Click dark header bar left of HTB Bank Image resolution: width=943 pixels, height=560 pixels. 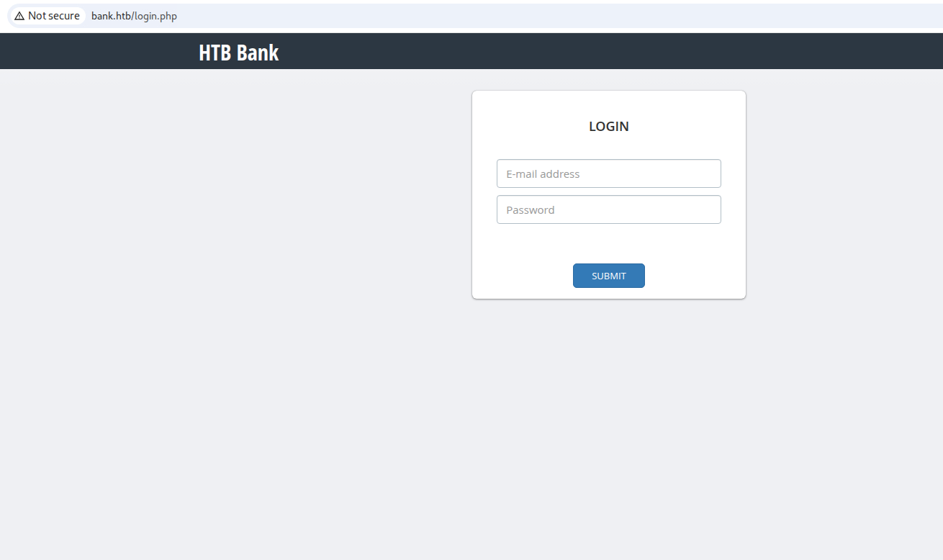94,52
